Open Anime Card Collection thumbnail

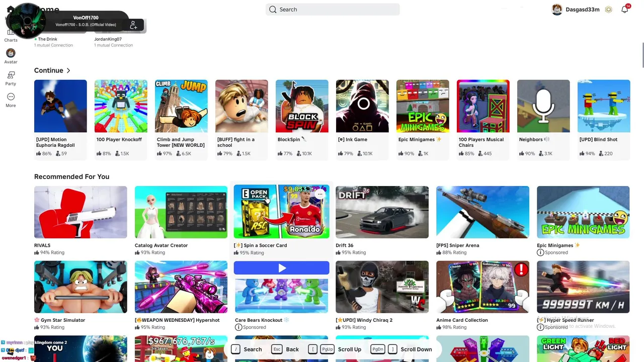[x=483, y=287]
